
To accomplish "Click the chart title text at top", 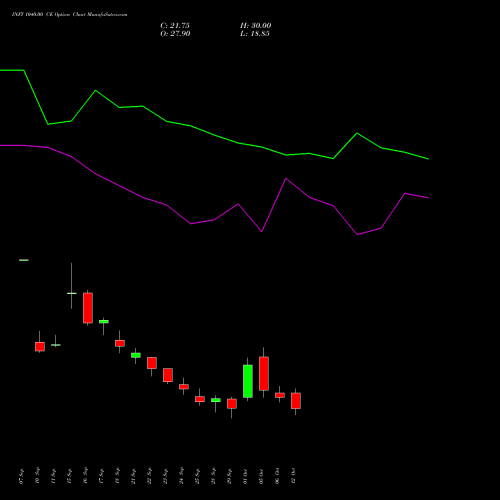I will tap(69, 15).
